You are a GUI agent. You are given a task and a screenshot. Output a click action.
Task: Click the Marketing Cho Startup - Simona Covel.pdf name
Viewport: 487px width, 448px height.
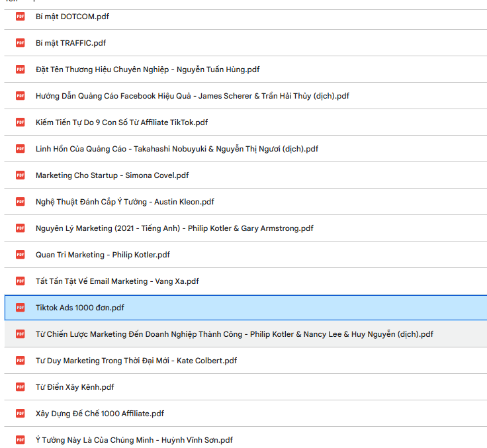point(112,175)
